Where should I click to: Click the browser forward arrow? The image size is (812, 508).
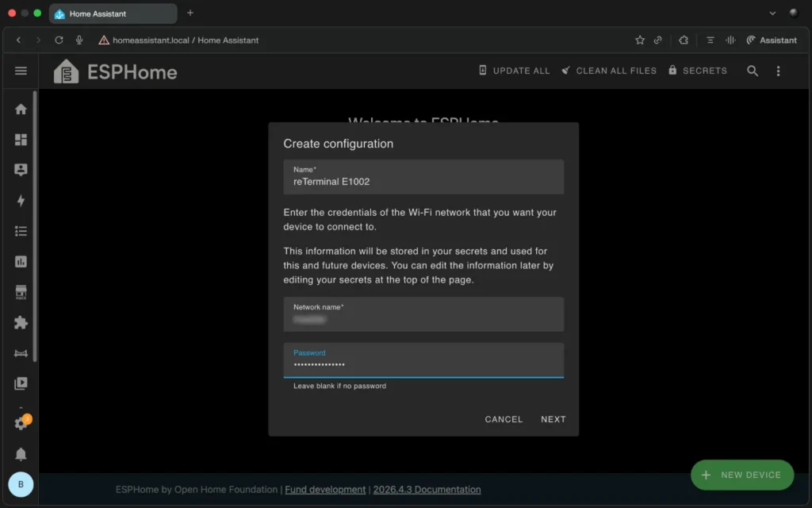pyautogui.click(x=38, y=40)
